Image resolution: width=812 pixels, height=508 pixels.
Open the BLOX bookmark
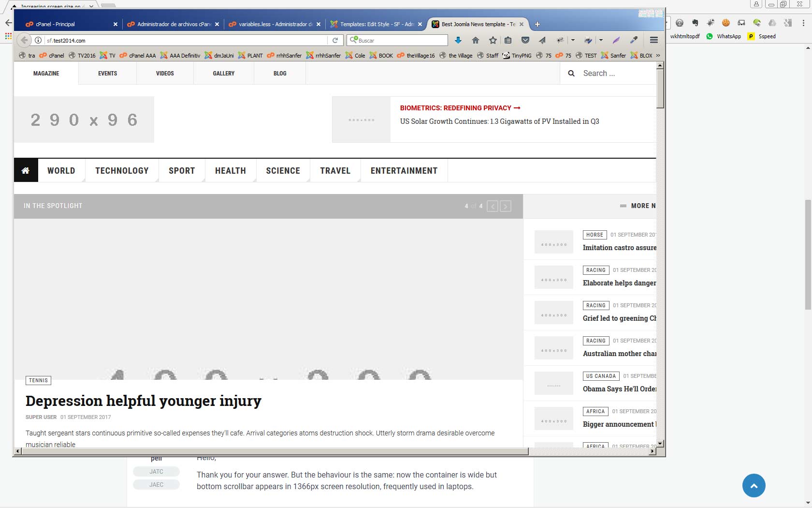[x=641, y=56]
